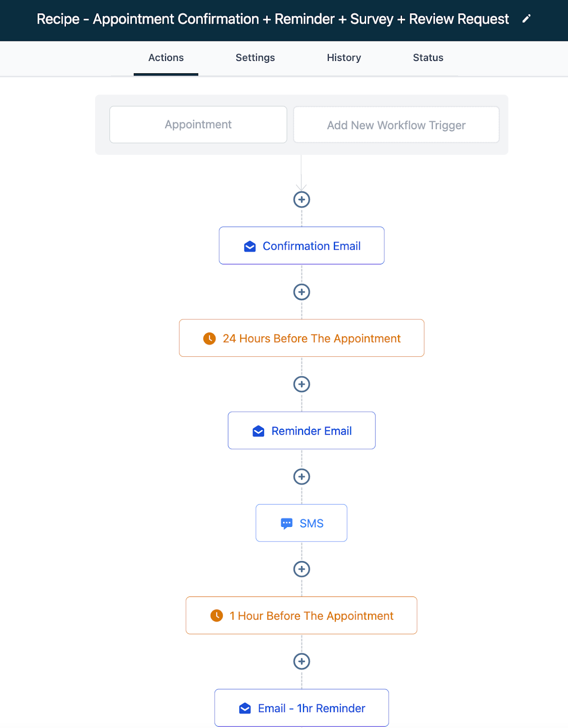
Task: Open the Appointment trigger
Action: tap(198, 125)
